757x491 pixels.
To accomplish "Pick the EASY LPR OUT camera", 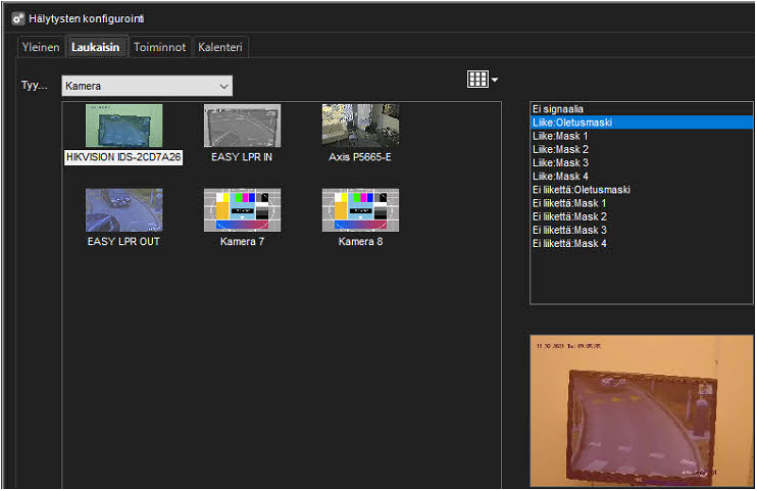I will click(123, 210).
